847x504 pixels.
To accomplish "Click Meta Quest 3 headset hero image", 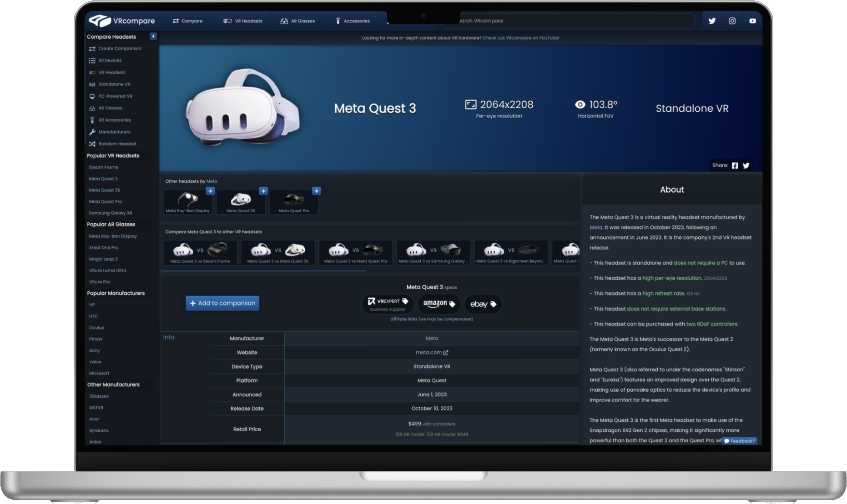I will coord(243,108).
